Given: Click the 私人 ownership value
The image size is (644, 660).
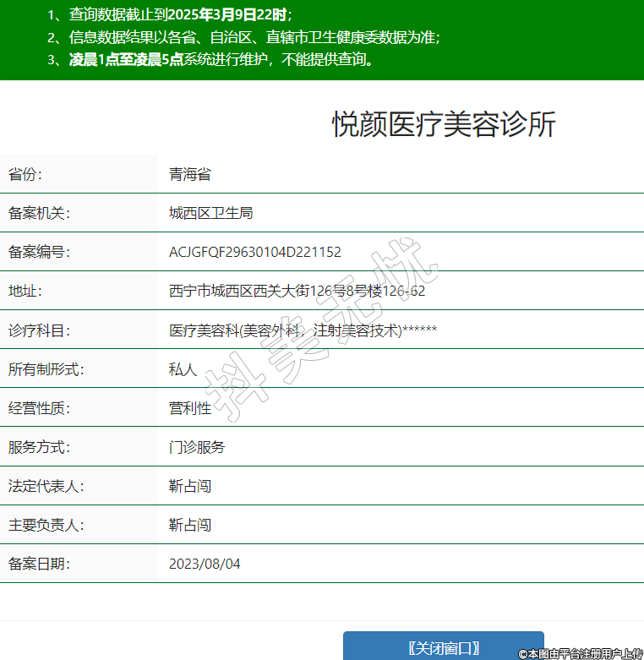Looking at the screenshot, I should 183,369.
